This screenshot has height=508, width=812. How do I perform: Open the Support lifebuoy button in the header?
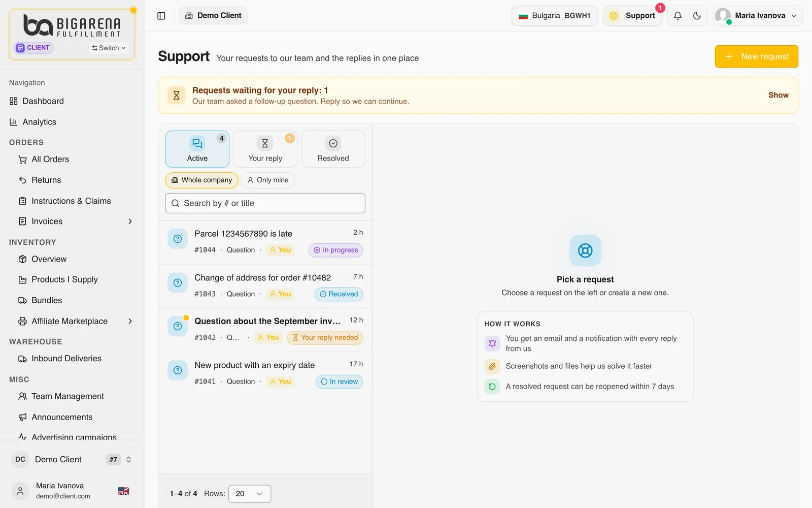(x=632, y=16)
